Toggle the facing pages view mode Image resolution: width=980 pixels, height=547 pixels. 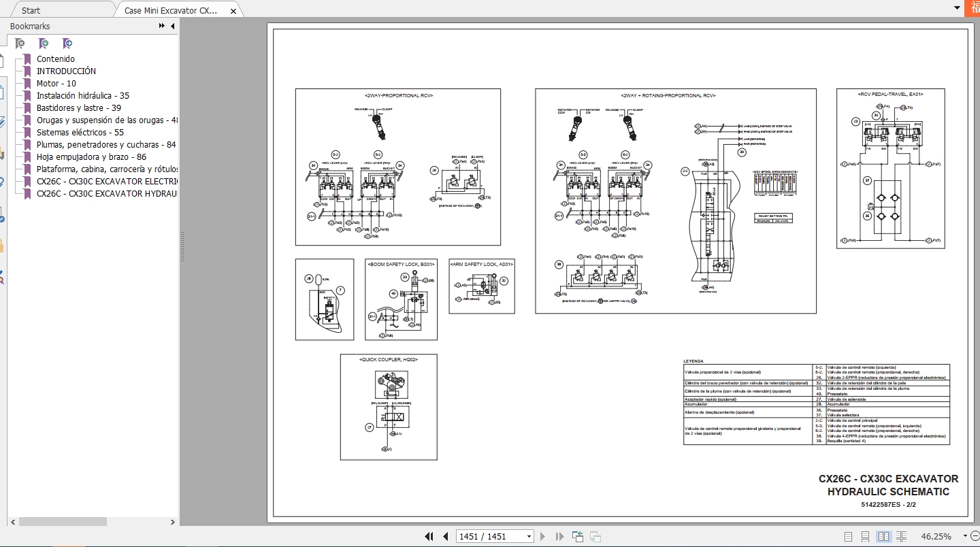click(x=884, y=536)
